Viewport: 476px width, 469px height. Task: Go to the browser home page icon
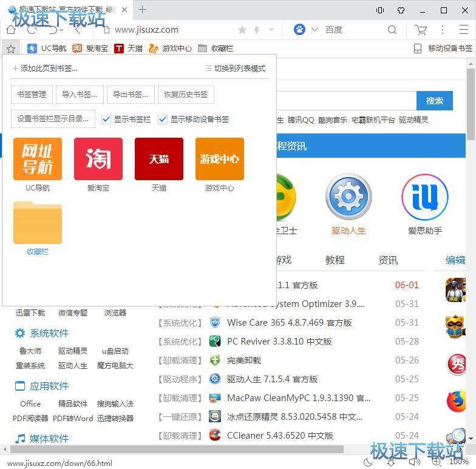(x=11, y=30)
